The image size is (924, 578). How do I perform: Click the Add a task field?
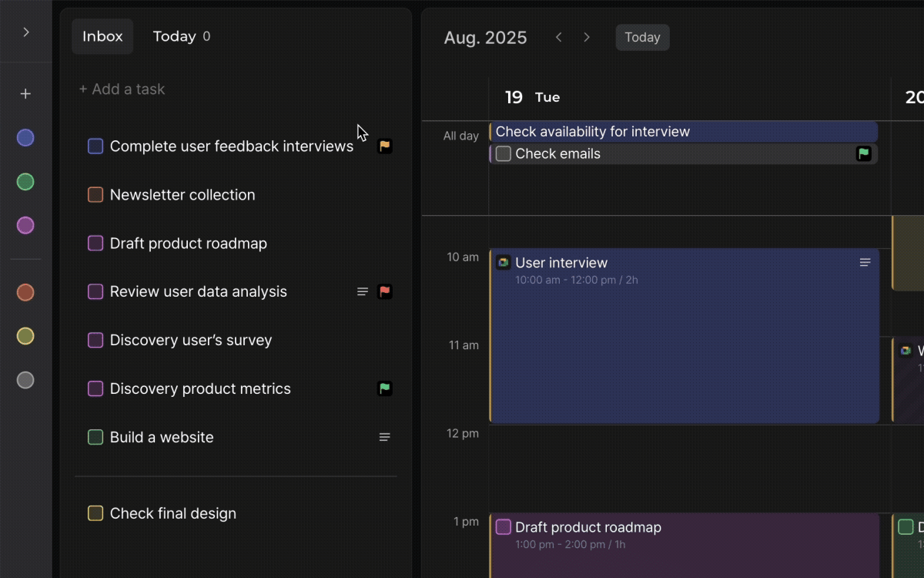pyautogui.click(x=122, y=89)
